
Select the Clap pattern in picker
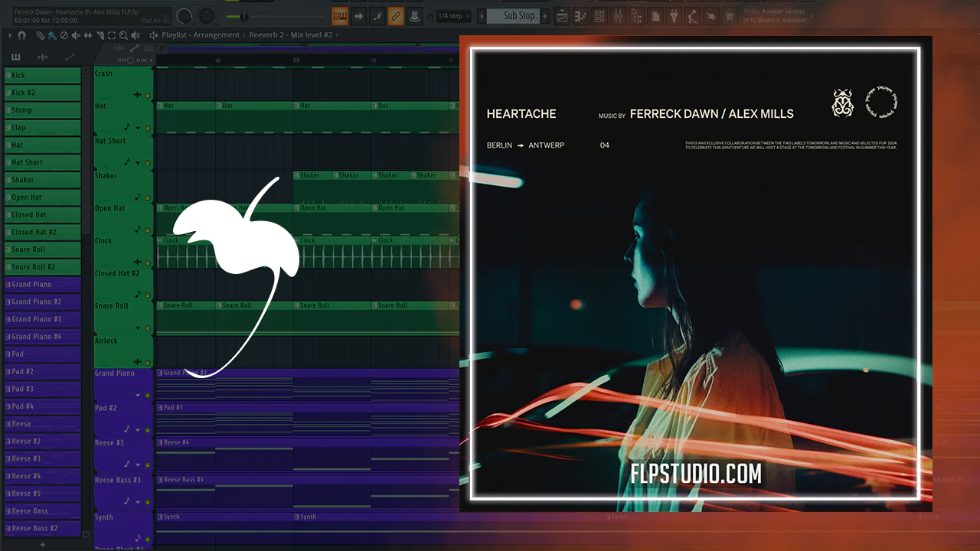[43, 128]
